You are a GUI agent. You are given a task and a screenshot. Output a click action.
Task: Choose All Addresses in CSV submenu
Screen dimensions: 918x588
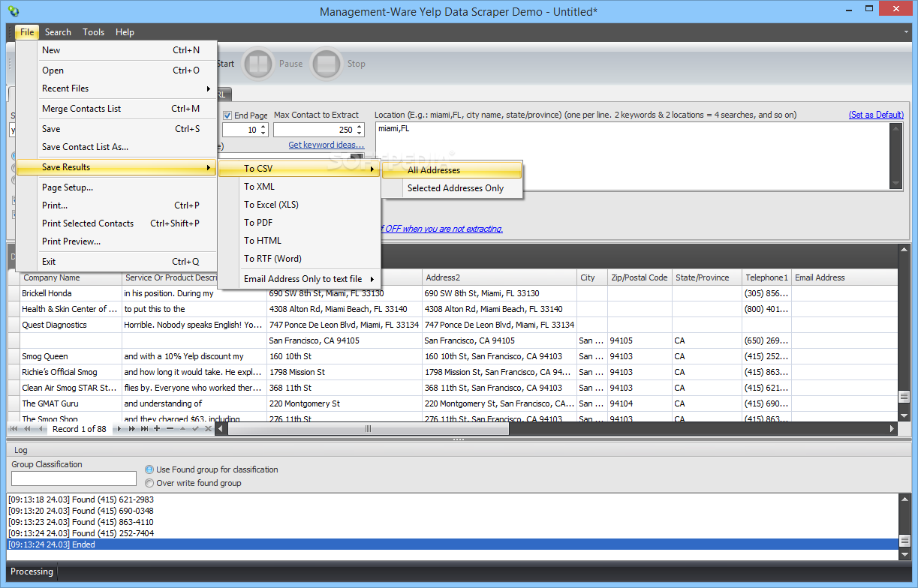452,170
